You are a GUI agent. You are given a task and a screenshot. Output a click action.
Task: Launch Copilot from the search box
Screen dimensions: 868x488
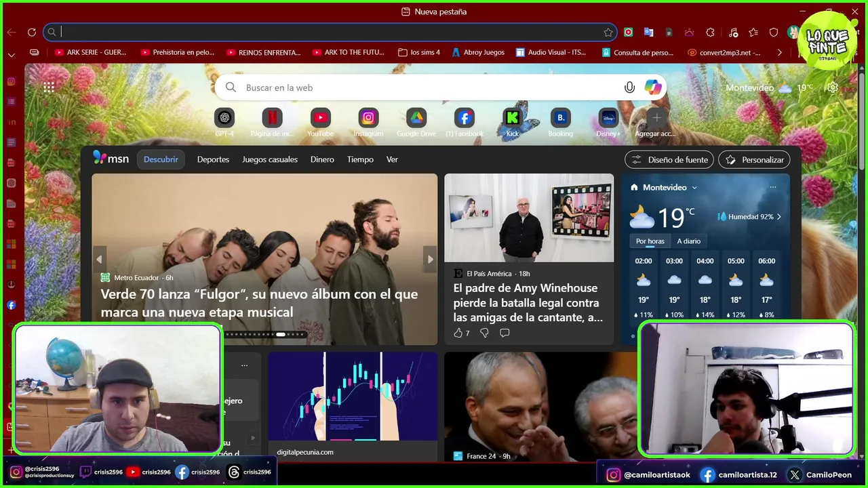tap(653, 87)
